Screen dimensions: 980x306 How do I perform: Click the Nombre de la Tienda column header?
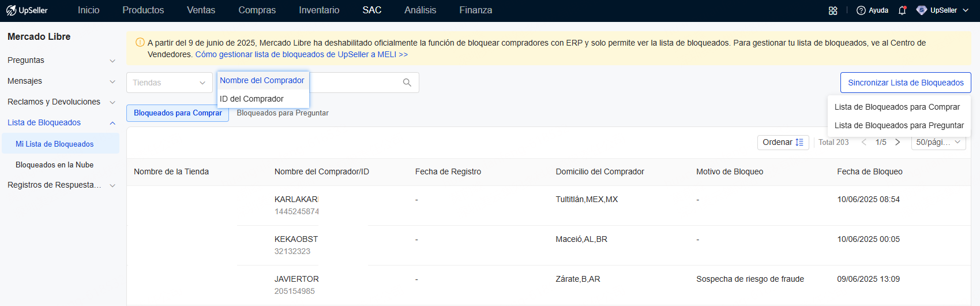click(171, 171)
